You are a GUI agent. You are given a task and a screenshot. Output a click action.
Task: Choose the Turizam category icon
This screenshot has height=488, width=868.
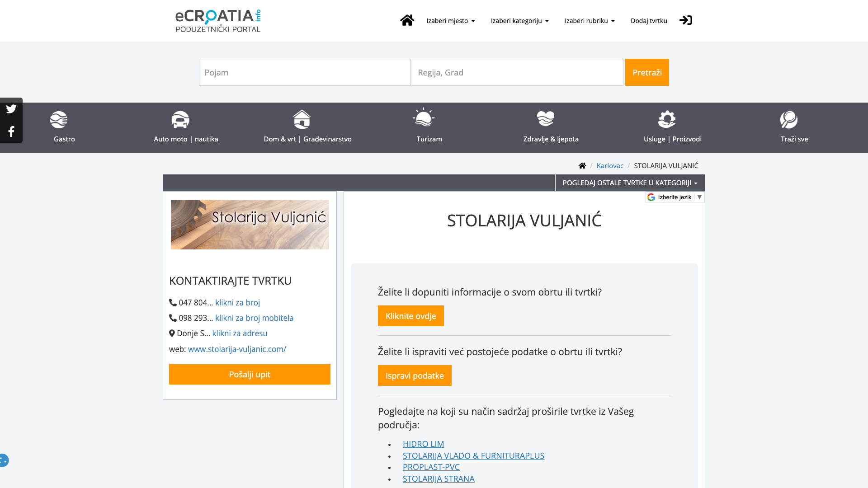[x=424, y=117]
